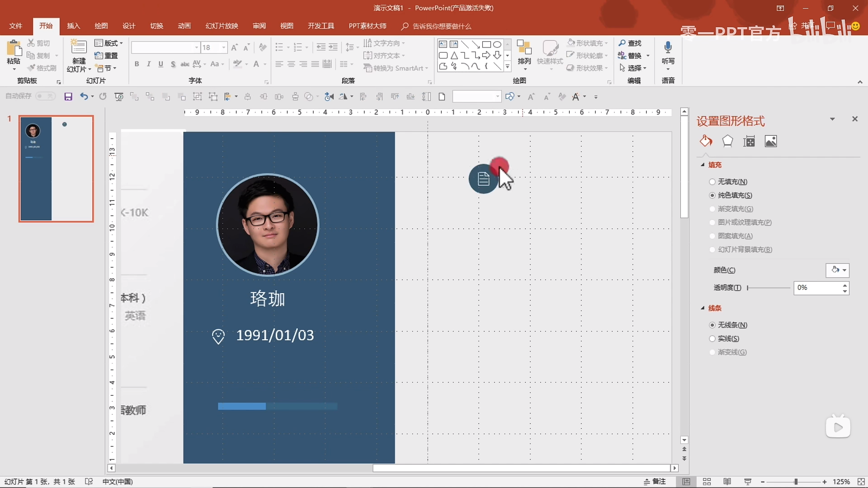This screenshot has height=488, width=868.
Task: Select Picture or Texture Fill radio button
Action: coord(712,223)
